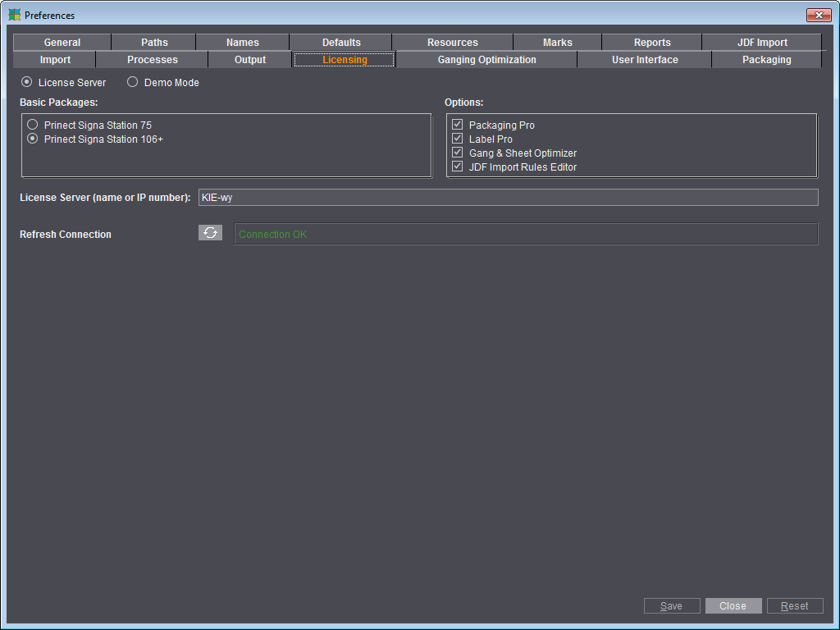Open the Output tab
Viewport: 840px width, 630px height.
(x=249, y=59)
